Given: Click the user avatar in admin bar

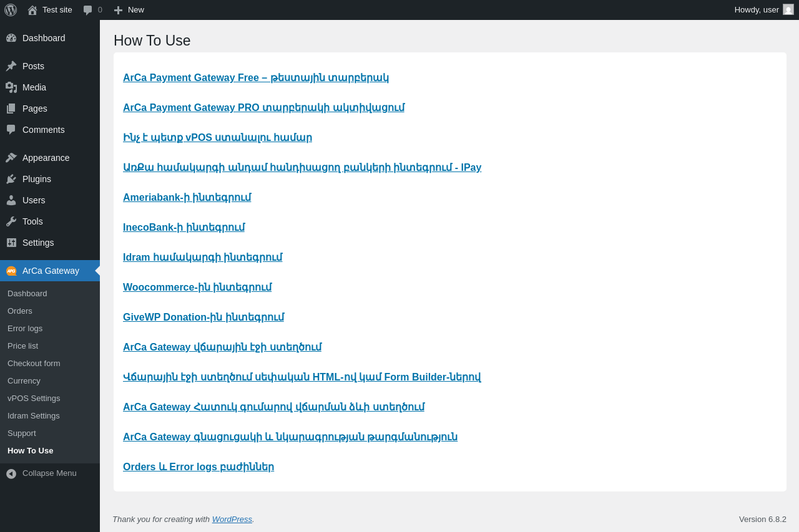Looking at the screenshot, I should pyautogui.click(x=788, y=9).
